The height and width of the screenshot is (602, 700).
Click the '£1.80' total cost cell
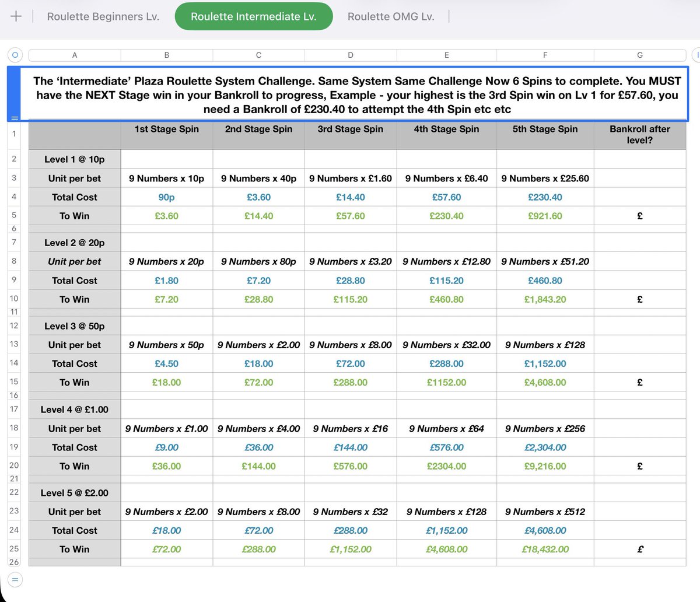pos(167,281)
